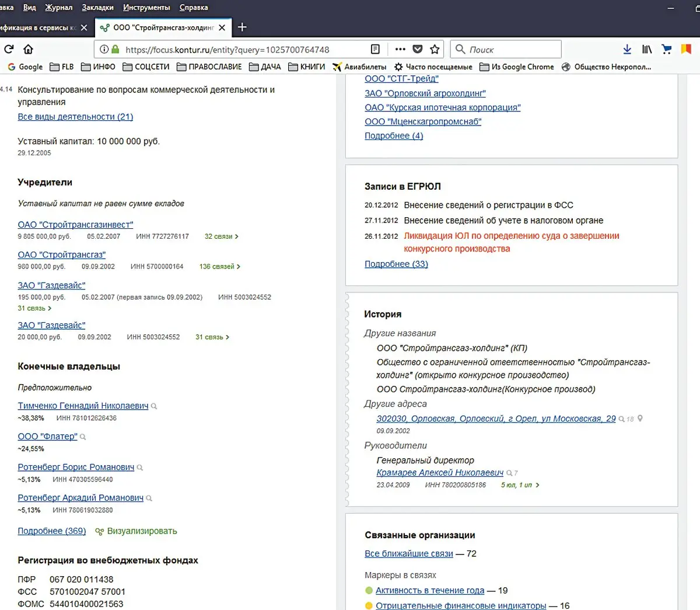
Task: Open the downloads panel
Action: coord(627,50)
